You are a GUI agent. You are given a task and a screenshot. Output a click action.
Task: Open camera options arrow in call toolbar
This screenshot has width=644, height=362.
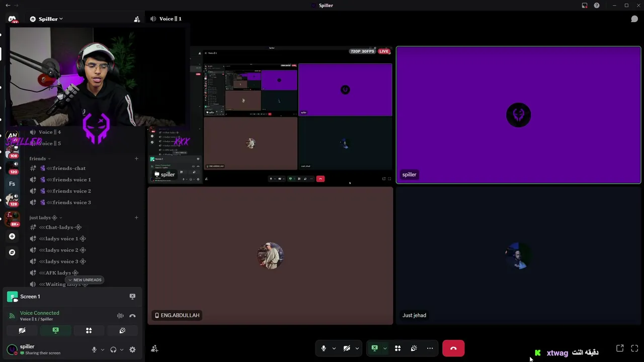tap(357, 348)
